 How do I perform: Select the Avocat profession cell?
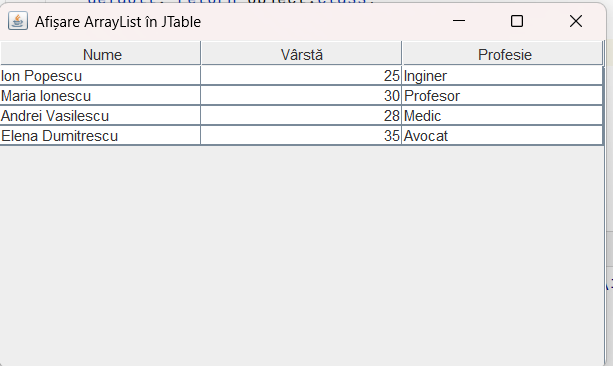[x=502, y=135]
